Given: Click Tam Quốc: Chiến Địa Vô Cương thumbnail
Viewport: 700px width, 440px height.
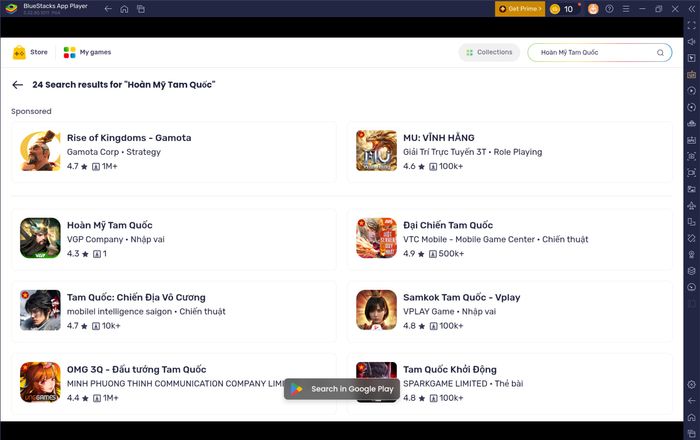Looking at the screenshot, I should 40,310.
